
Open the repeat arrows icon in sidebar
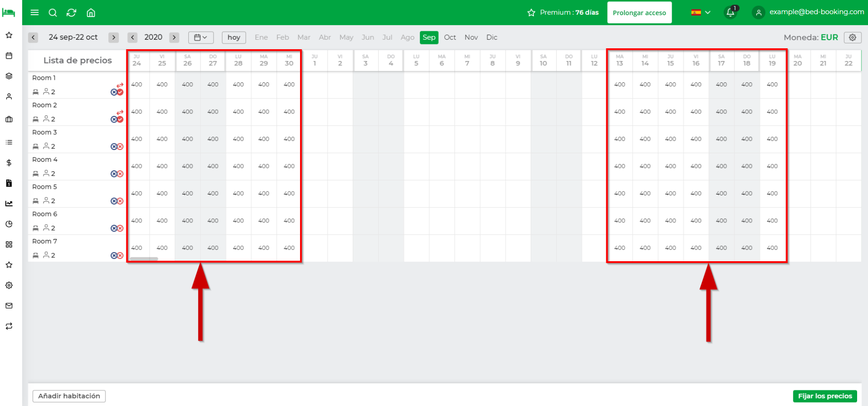coord(9,326)
